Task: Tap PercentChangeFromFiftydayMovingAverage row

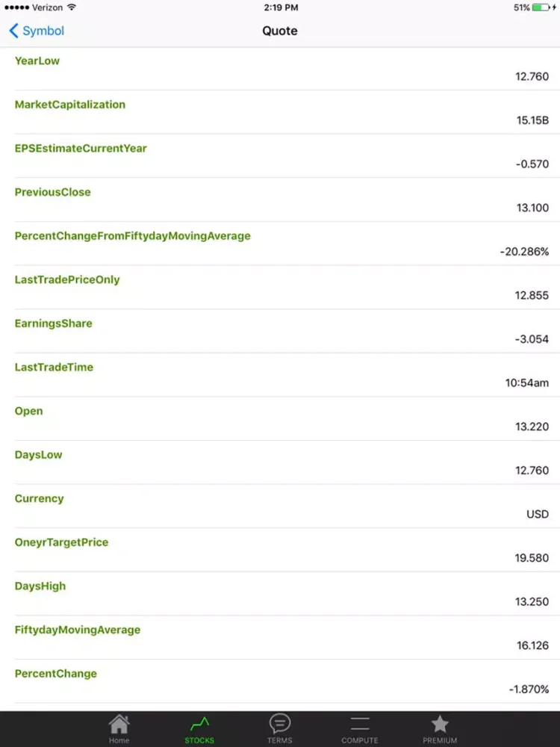Action: [x=280, y=244]
